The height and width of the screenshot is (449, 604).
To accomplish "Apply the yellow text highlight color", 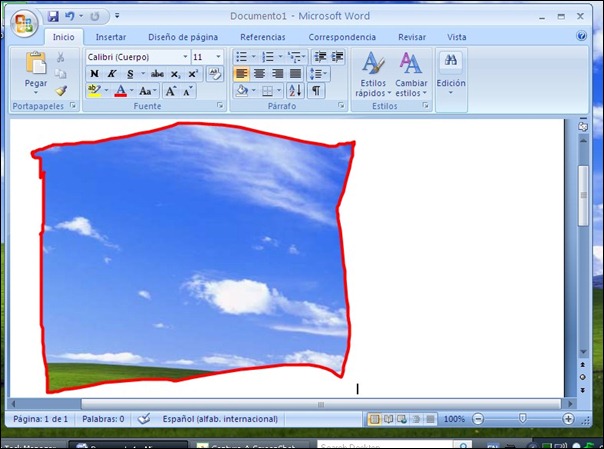I will click(94, 91).
